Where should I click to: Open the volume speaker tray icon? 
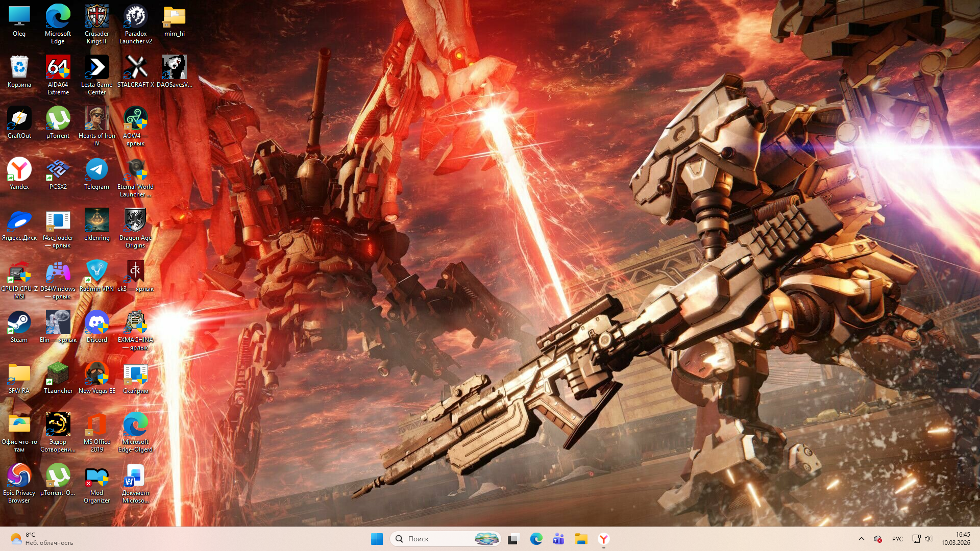coord(928,539)
